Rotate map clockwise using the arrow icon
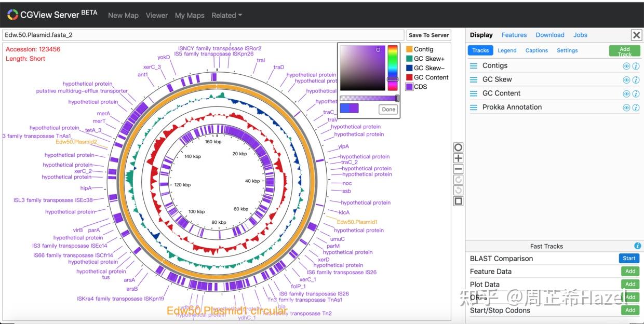This screenshot has width=644, height=324. [458, 180]
